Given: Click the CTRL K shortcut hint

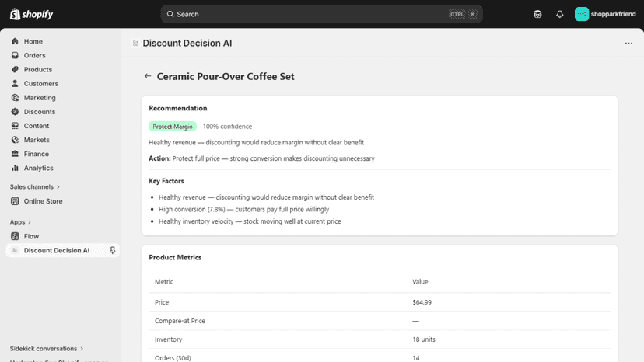Looking at the screenshot, I should (x=463, y=14).
